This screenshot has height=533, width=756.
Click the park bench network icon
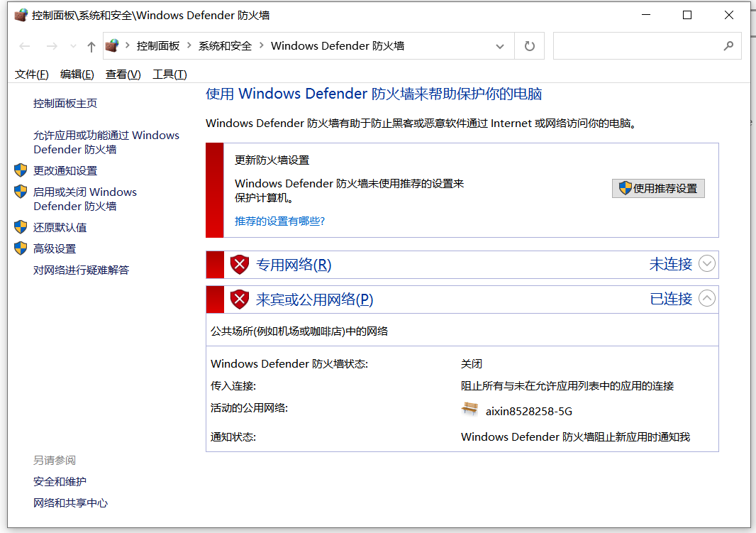pos(469,409)
